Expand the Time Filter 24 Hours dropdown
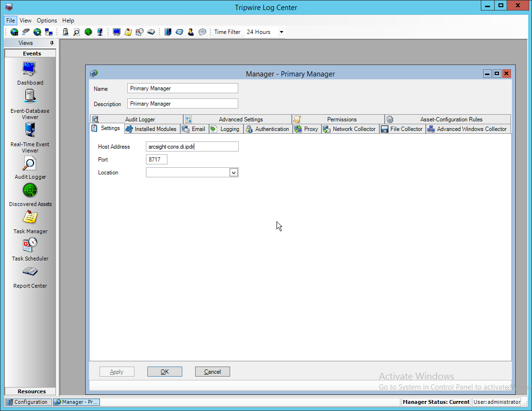 click(x=281, y=32)
